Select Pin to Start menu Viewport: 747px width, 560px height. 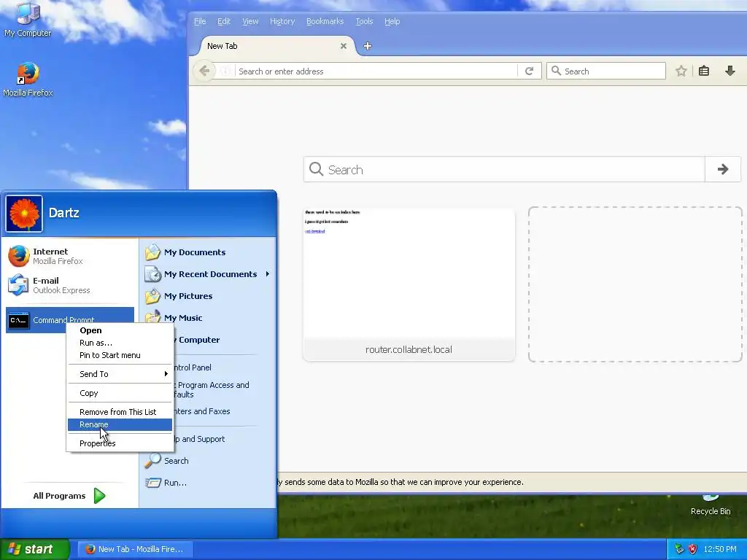click(120, 355)
